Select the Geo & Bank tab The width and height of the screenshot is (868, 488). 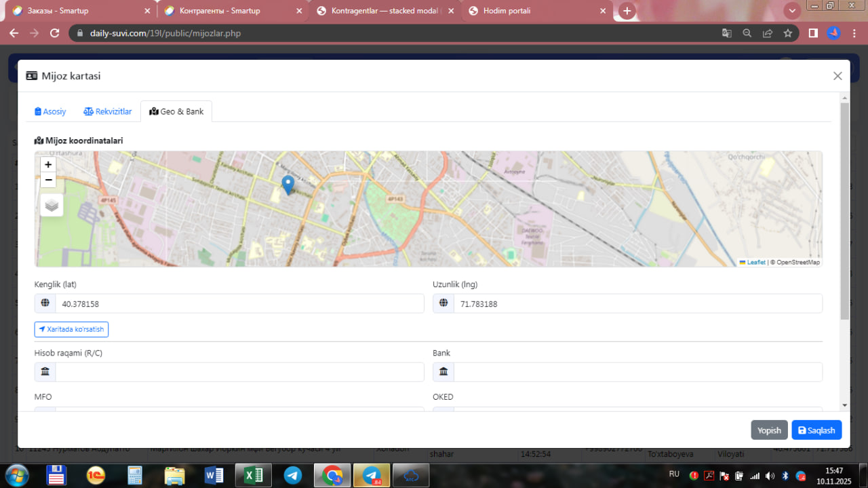[x=176, y=111]
